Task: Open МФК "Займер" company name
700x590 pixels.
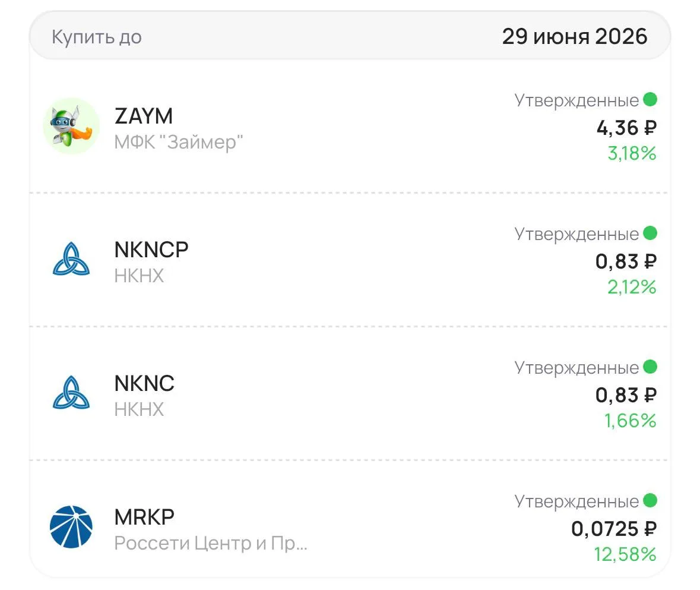Action: tap(179, 142)
